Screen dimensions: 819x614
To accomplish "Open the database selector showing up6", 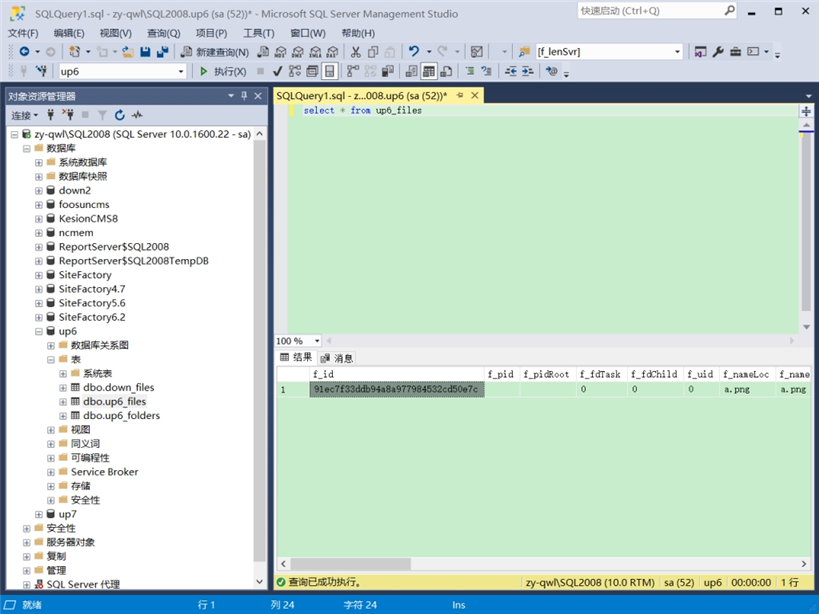I will (x=120, y=71).
